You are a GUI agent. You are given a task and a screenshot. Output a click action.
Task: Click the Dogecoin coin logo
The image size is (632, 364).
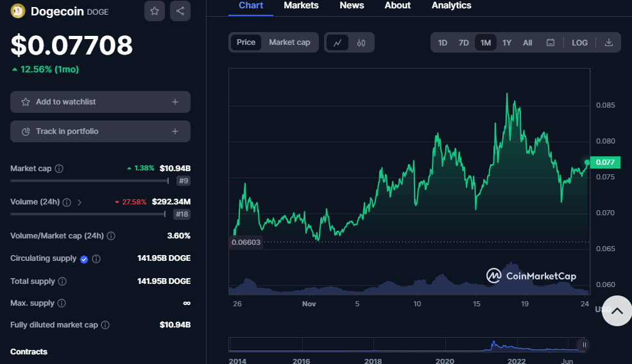[x=18, y=11]
